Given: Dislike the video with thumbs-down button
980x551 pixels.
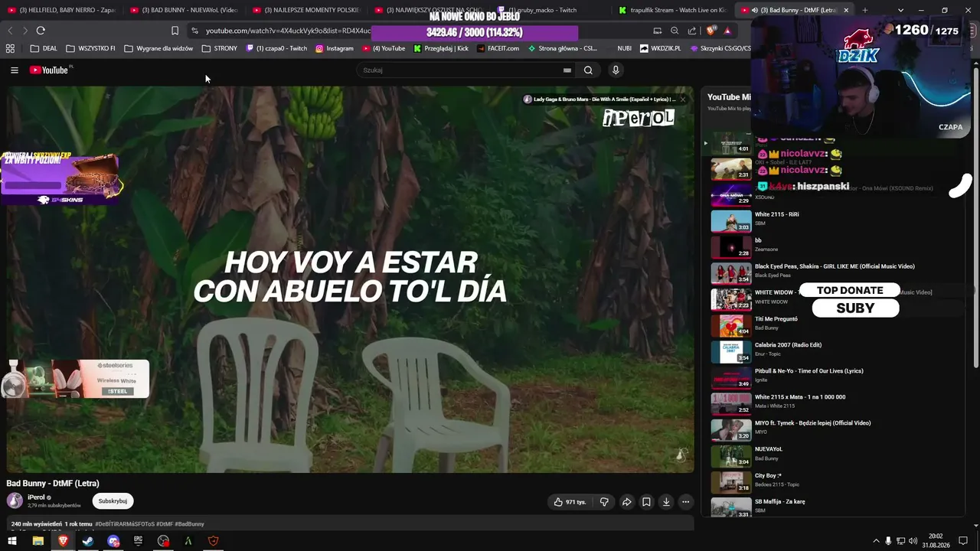Looking at the screenshot, I should (x=604, y=502).
